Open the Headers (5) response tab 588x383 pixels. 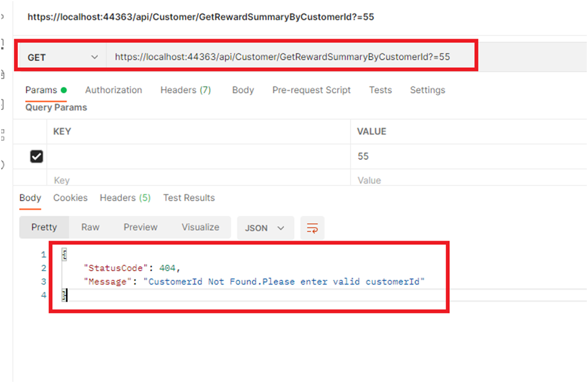(x=124, y=197)
